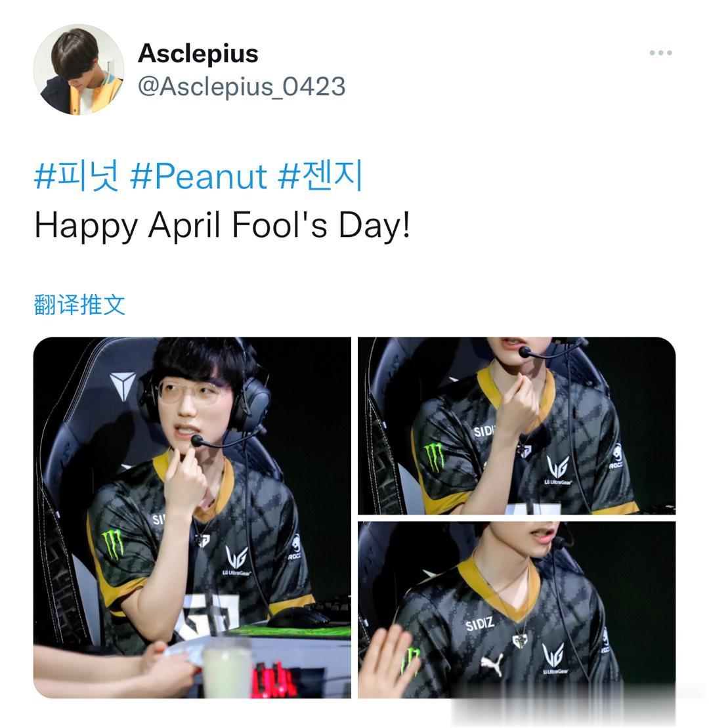Click the LG UltraGear logo in left photo
Image resolution: width=709 pixels, height=728 pixels.
(x=237, y=561)
